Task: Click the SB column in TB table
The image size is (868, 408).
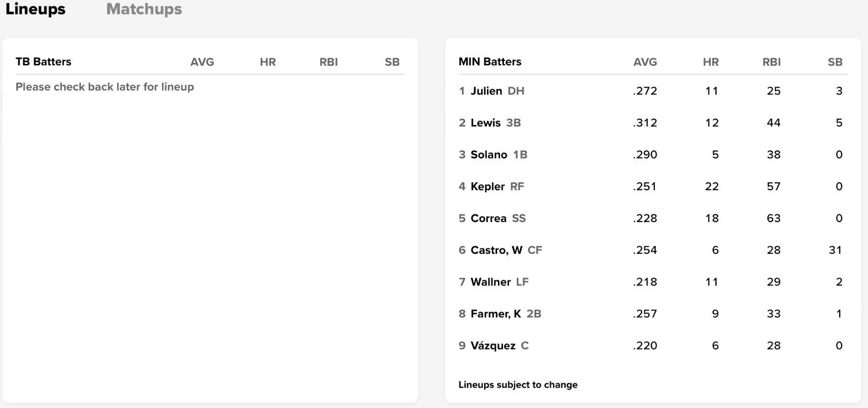Action: tap(392, 62)
